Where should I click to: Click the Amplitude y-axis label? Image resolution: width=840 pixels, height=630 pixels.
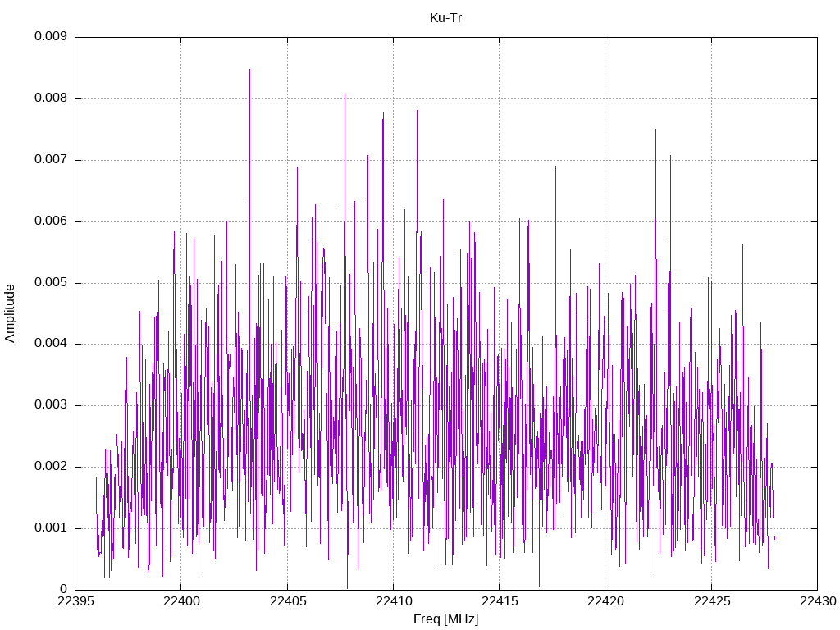[x=10, y=313]
